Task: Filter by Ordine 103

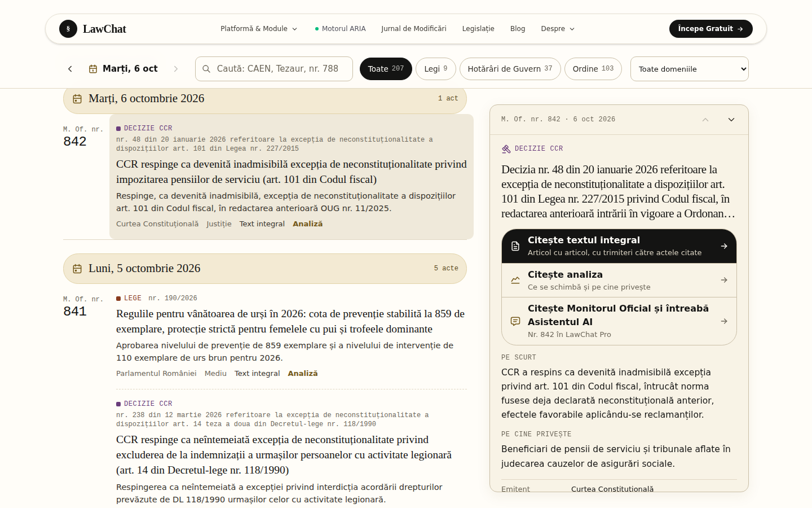Action: coord(593,69)
